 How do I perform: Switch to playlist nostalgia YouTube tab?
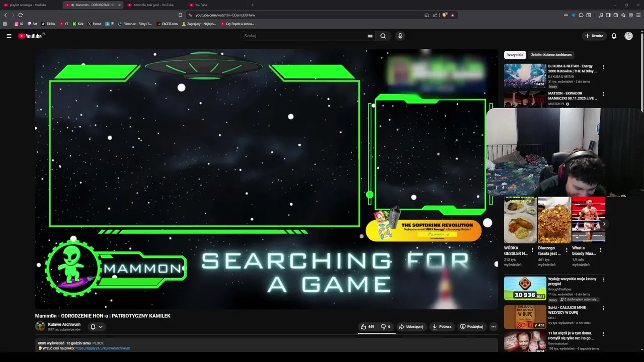tap(29, 5)
